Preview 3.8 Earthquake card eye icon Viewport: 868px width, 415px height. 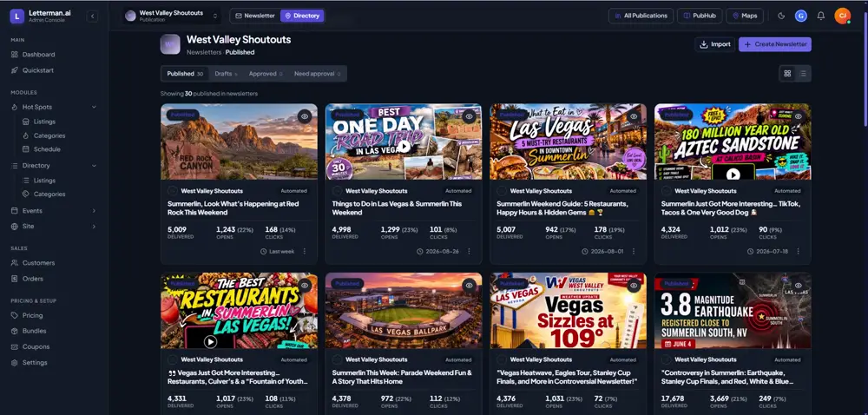(x=799, y=285)
